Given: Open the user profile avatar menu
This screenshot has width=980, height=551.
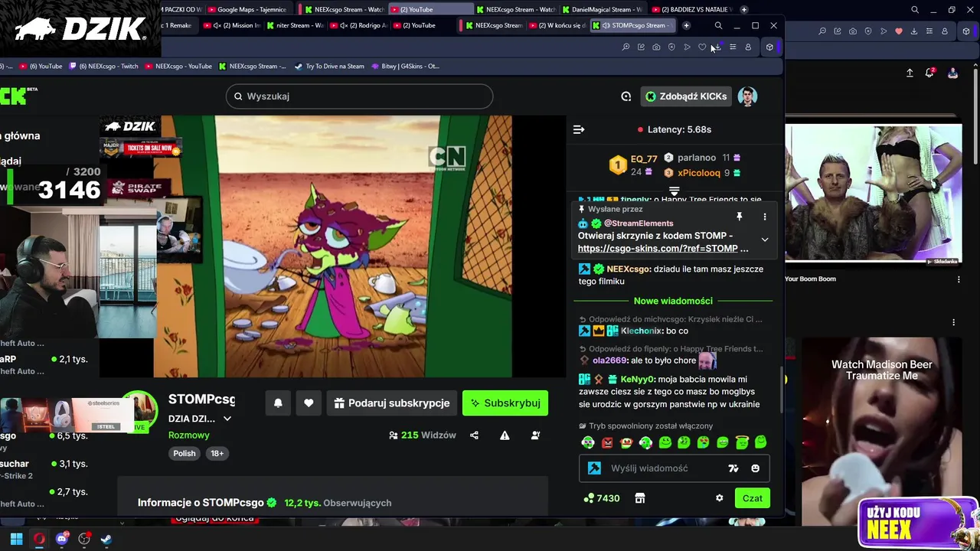Looking at the screenshot, I should 747,96.
